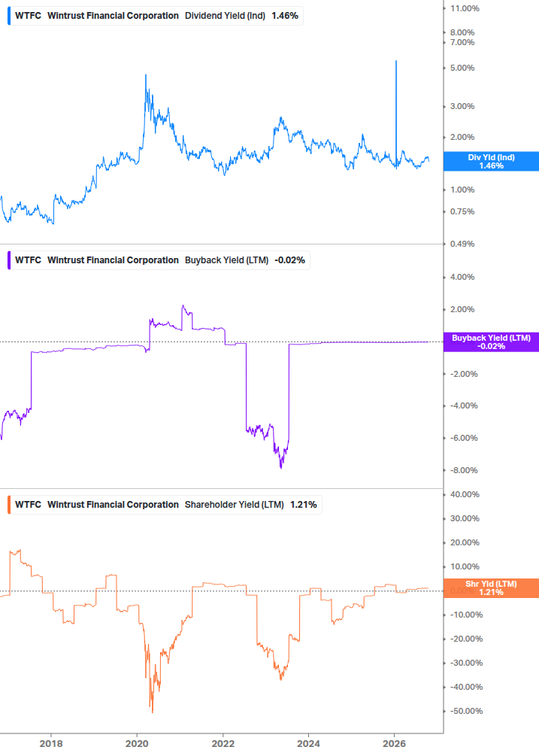Click the purple color bar beside Buyback Yield legend
This screenshot has height=756, width=539.
(x=9, y=260)
